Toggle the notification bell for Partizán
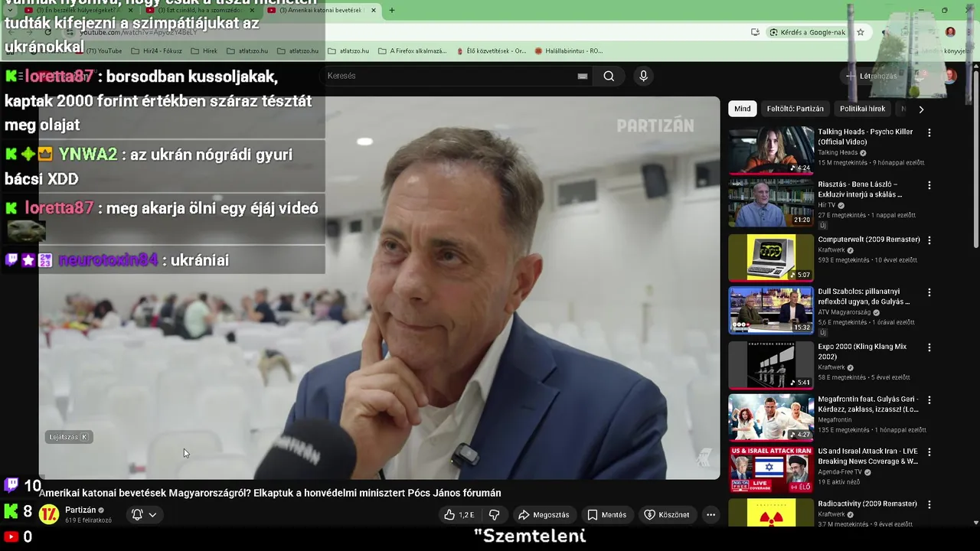 [x=137, y=515]
